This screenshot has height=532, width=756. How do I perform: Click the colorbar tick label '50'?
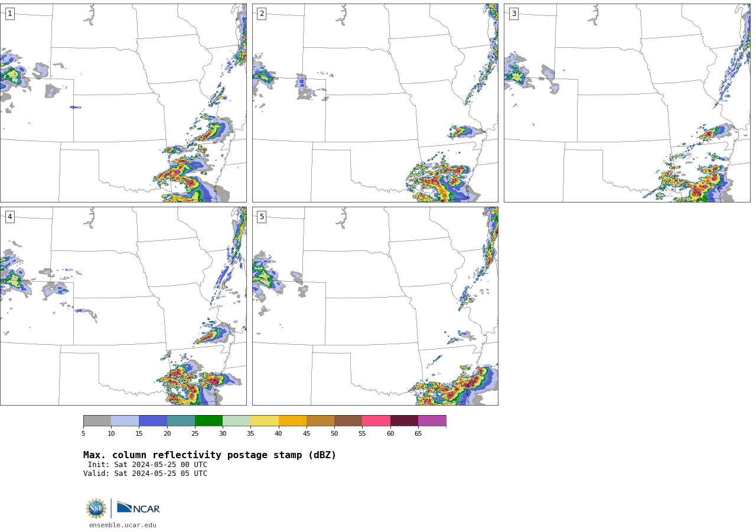[334, 434]
